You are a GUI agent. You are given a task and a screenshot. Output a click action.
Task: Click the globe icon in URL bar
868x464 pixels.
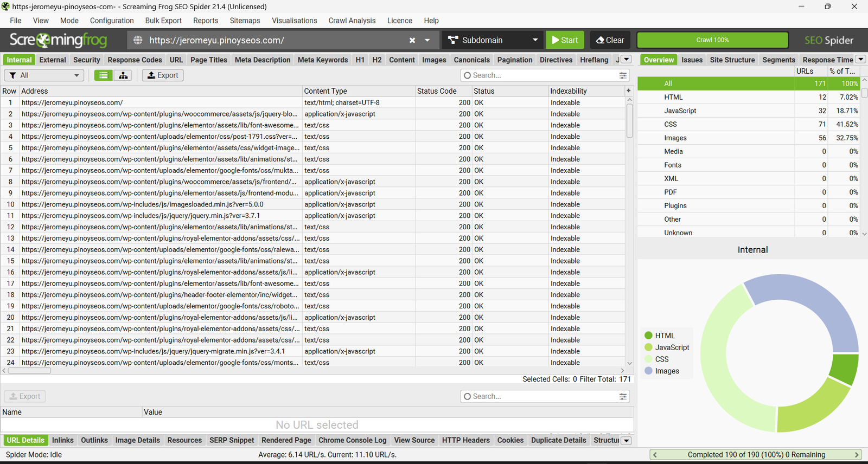point(138,40)
